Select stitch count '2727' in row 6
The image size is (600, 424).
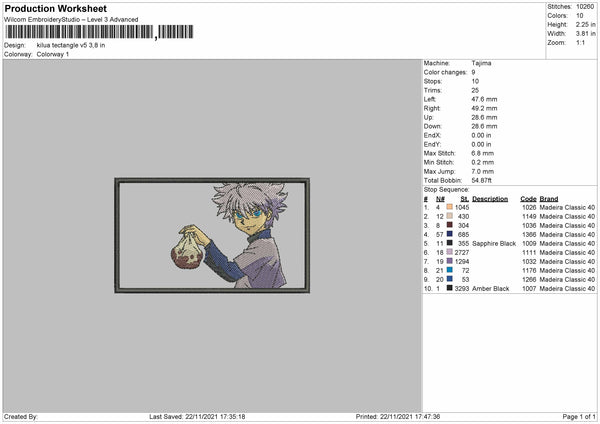click(462, 252)
